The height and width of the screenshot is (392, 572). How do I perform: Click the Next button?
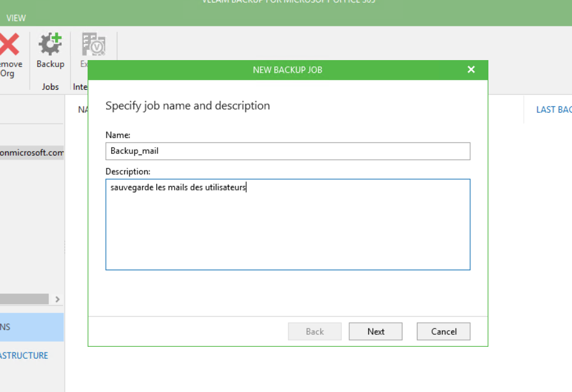pyautogui.click(x=376, y=331)
